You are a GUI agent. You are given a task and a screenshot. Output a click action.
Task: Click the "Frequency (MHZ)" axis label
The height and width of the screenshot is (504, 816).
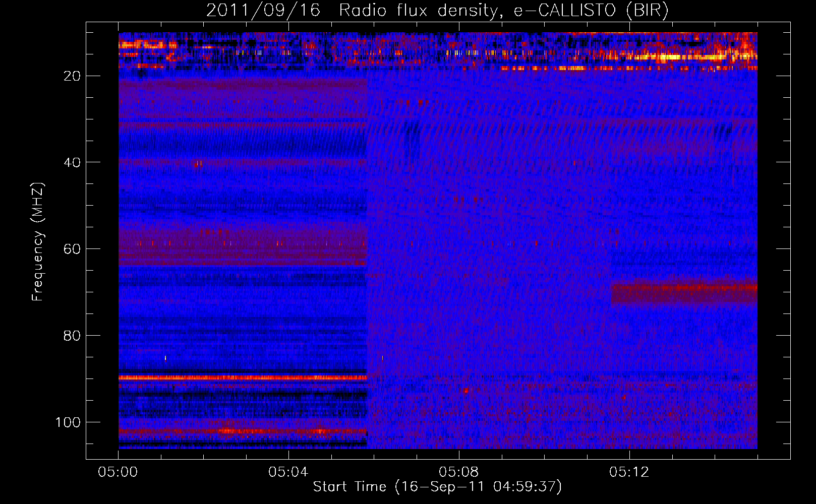click(x=38, y=241)
